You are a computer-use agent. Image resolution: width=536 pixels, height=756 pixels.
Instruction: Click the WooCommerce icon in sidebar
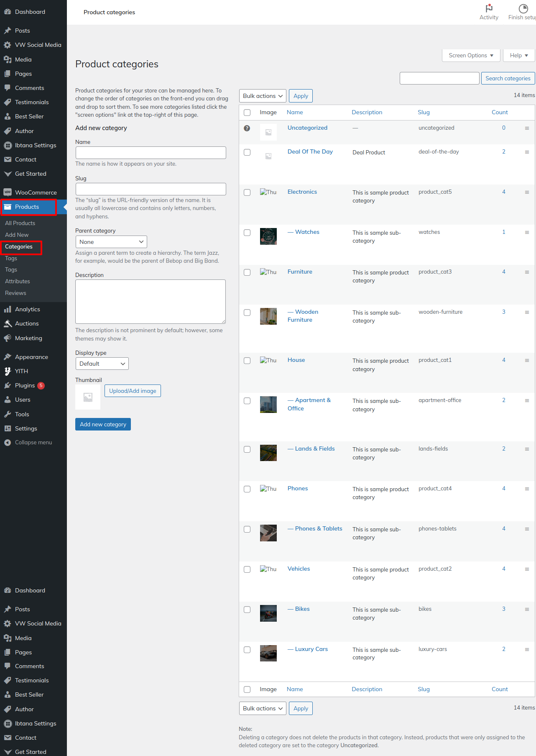click(x=8, y=192)
